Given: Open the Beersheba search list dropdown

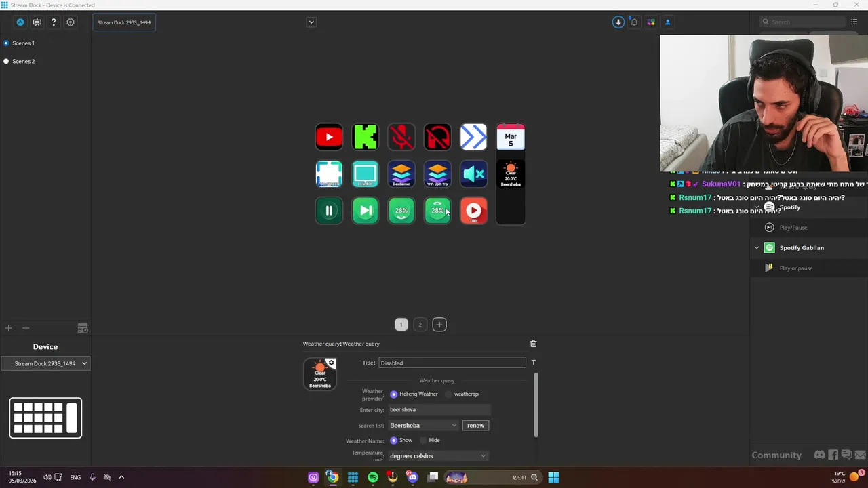Looking at the screenshot, I should 423,425.
